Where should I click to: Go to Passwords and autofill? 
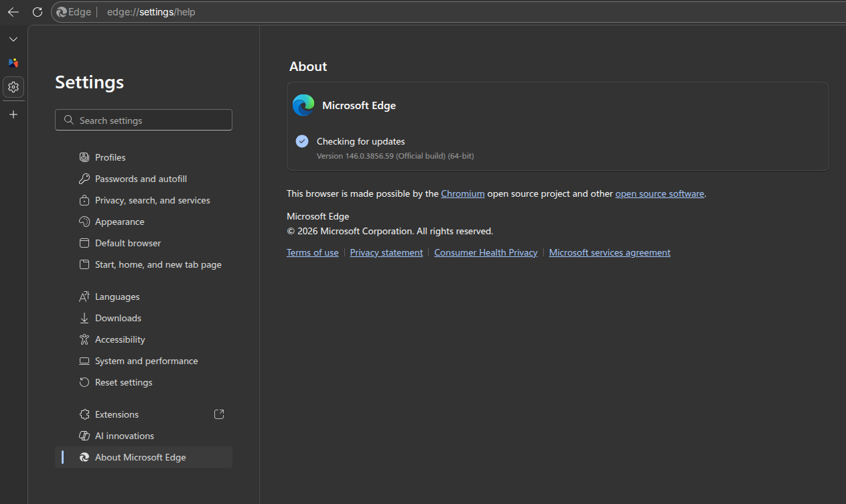click(x=141, y=179)
